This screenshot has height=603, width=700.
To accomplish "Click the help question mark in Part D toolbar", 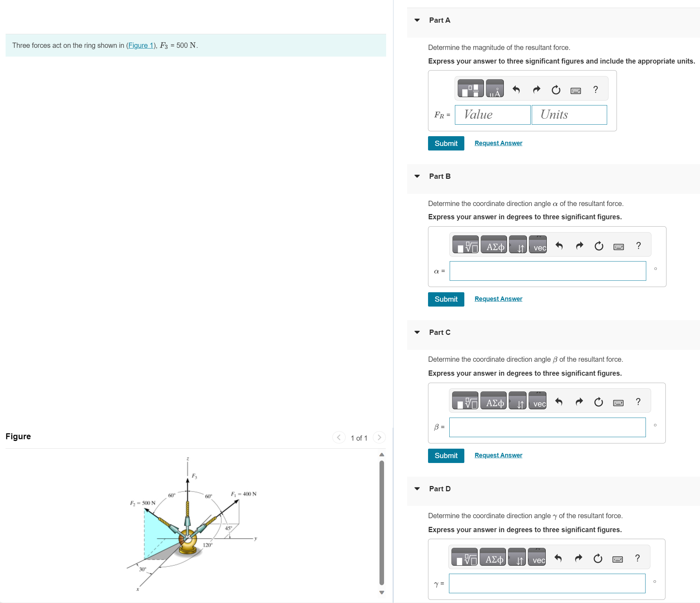I will (637, 558).
